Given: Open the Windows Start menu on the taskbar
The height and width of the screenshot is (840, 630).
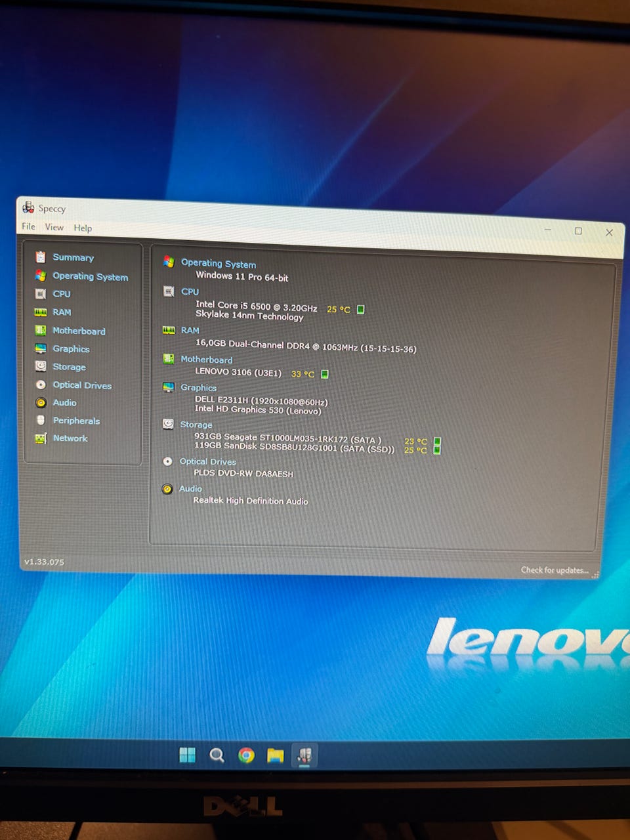Looking at the screenshot, I should pos(188,755).
